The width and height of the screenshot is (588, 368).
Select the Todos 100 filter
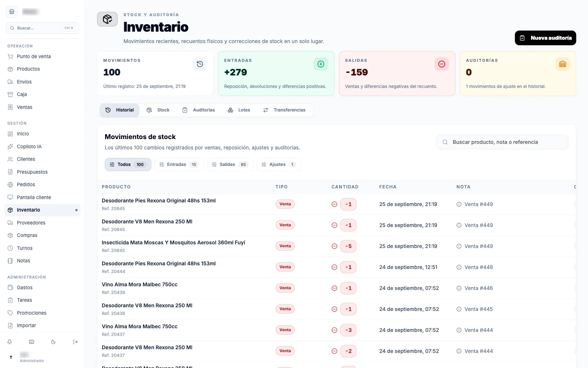coord(128,164)
